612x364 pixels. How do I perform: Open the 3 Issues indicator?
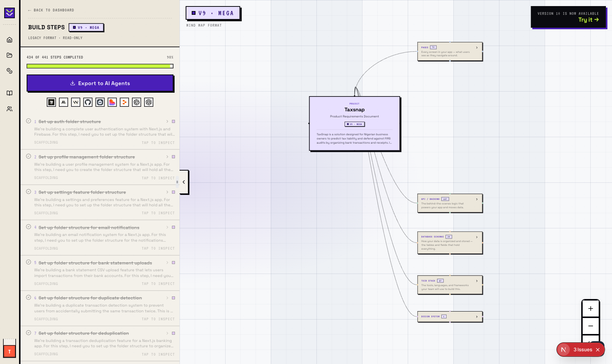point(582,350)
